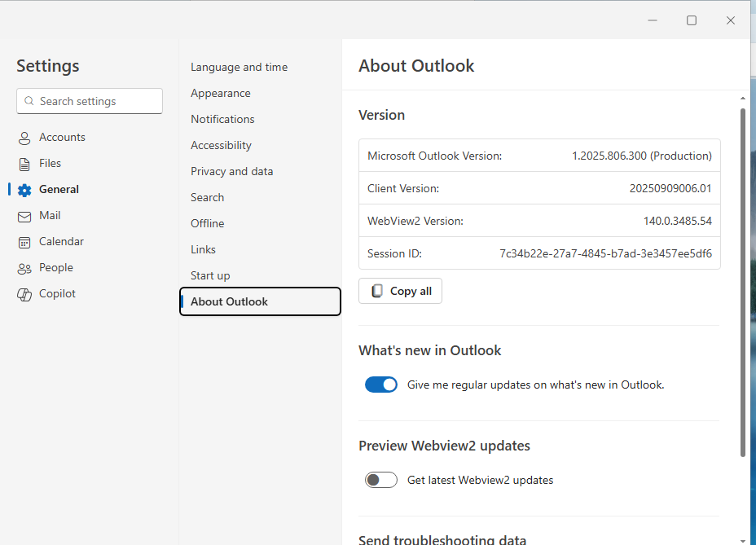Image resolution: width=756 pixels, height=545 pixels.
Task: Open Accessibility settings
Action: (x=221, y=145)
